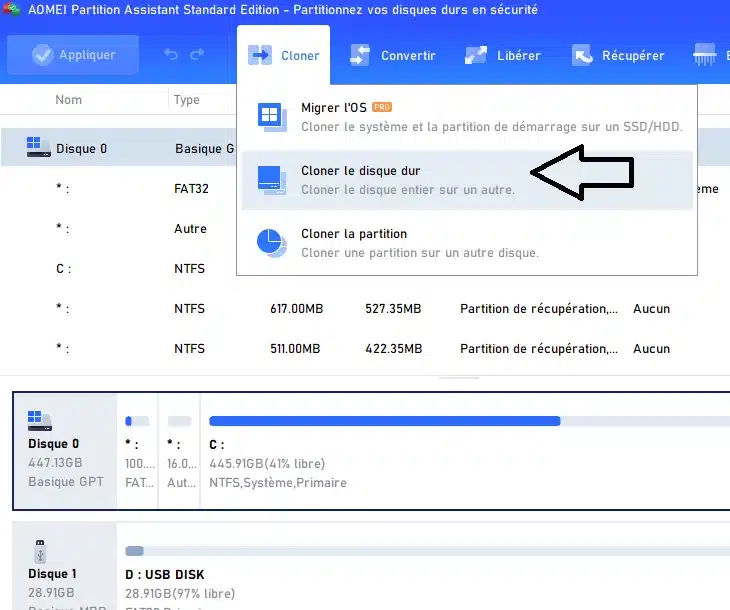The width and height of the screenshot is (730, 610).
Task: Click the Libérer toolbar icon
Action: click(x=475, y=55)
